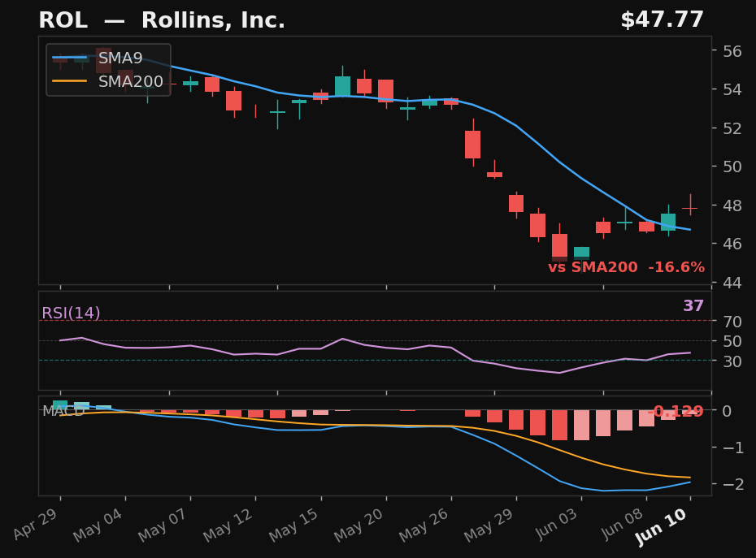Select the May 12 date label
The image size is (756, 558).
coord(228,526)
